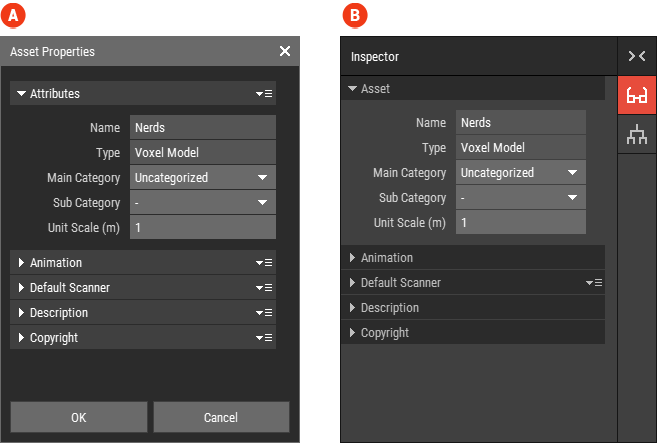Select the glasses Inspector tab icon

[637, 96]
